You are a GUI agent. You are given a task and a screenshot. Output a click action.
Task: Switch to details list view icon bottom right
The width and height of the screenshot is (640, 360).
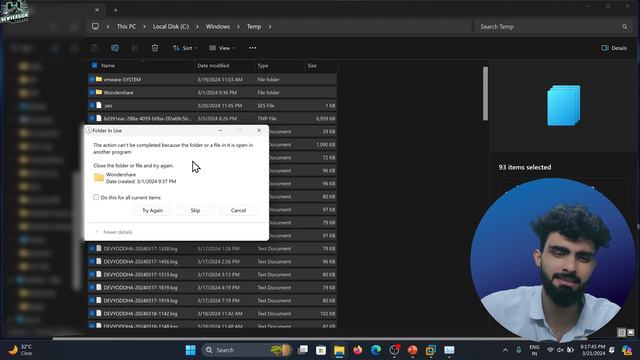click(621, 333)
